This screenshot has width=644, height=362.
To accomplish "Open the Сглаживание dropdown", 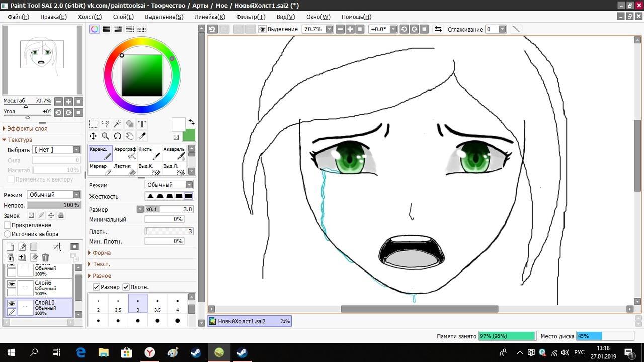I will (x=502, y=29).
